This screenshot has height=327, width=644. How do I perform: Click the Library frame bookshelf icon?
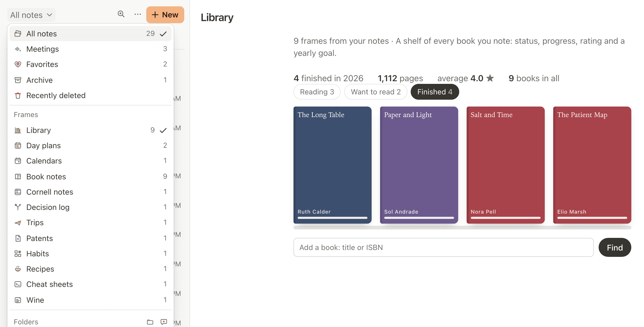tap(18, 130)
